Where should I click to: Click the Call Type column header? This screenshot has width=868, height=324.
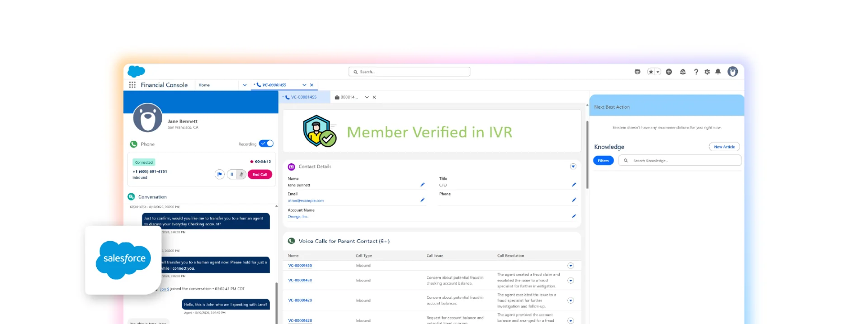364,256
